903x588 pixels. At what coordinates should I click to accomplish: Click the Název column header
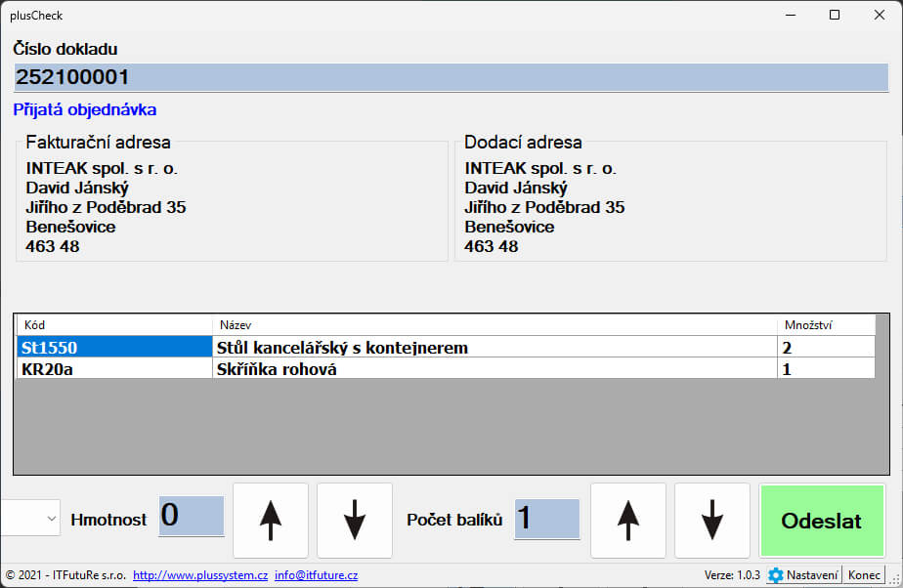(x=494, y=325)
